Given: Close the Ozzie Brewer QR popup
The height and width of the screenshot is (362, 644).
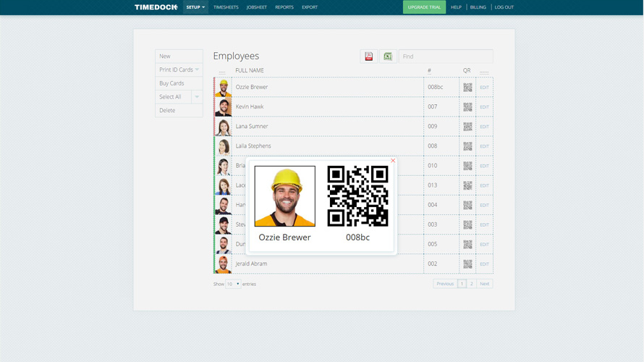Looking at the screenshot, I should pyautogui.click(x=393, y=161).
